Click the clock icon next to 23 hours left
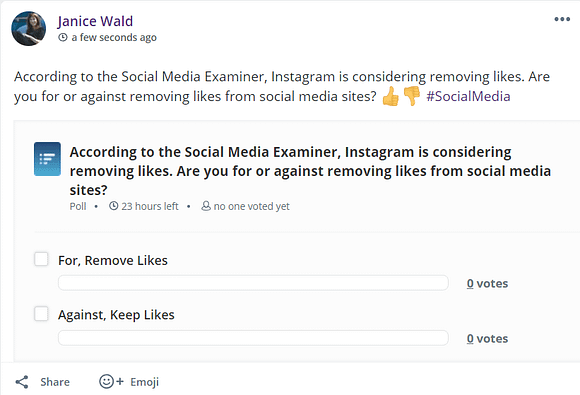 pyautogui.click(x=114, y=206)
